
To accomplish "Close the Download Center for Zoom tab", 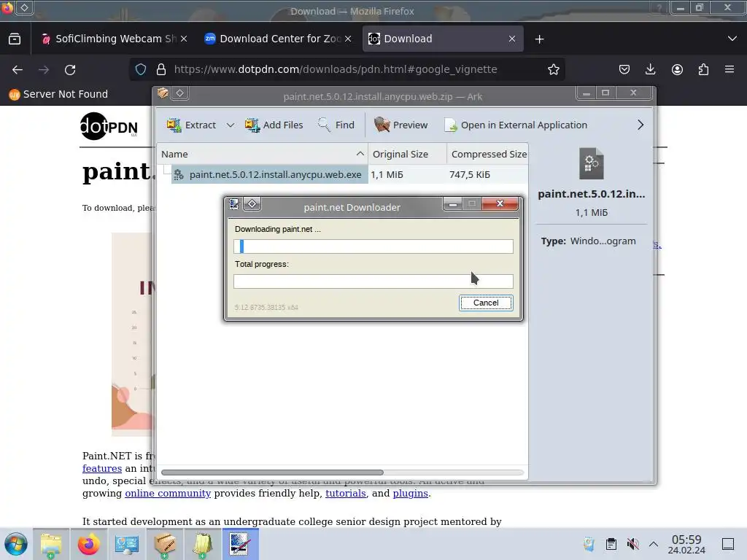I will [348, 39].
